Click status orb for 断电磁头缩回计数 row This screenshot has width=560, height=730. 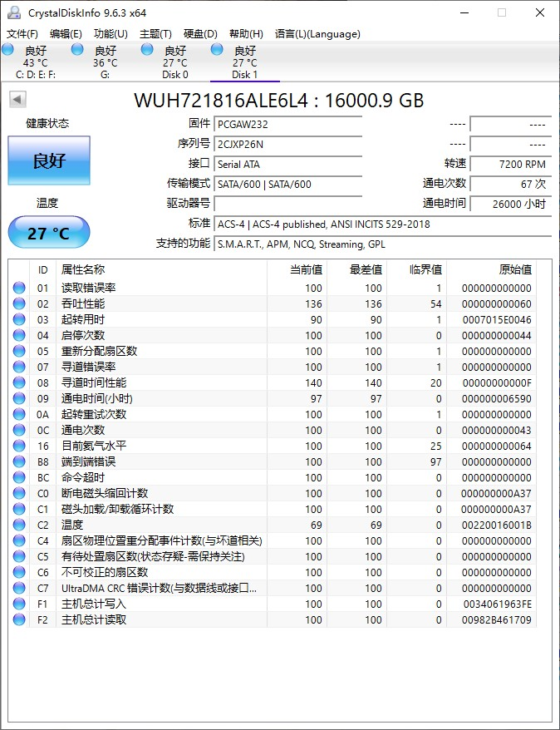tap(19, 494)
